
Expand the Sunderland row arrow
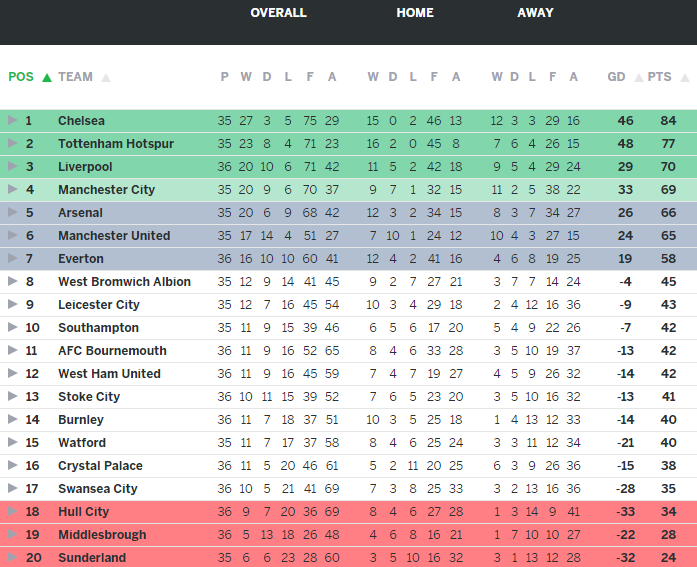pos(12,558)
